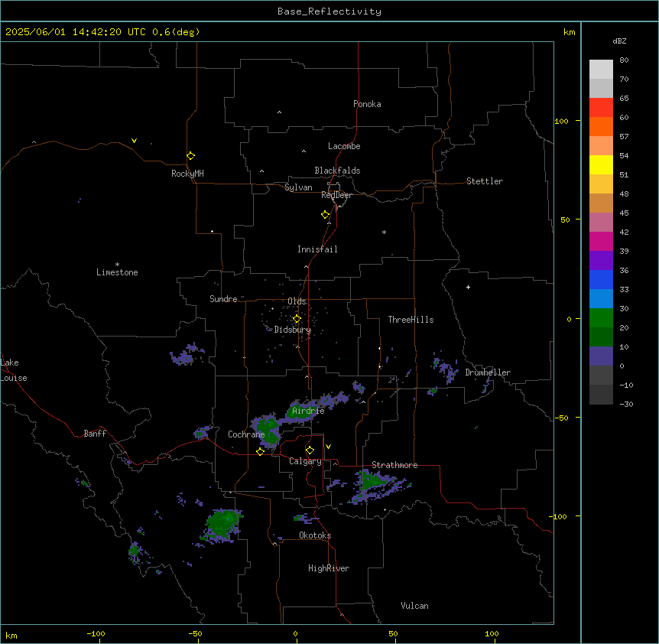
Task: Click the Ponoka city label
Action: (x=367, y=104)
